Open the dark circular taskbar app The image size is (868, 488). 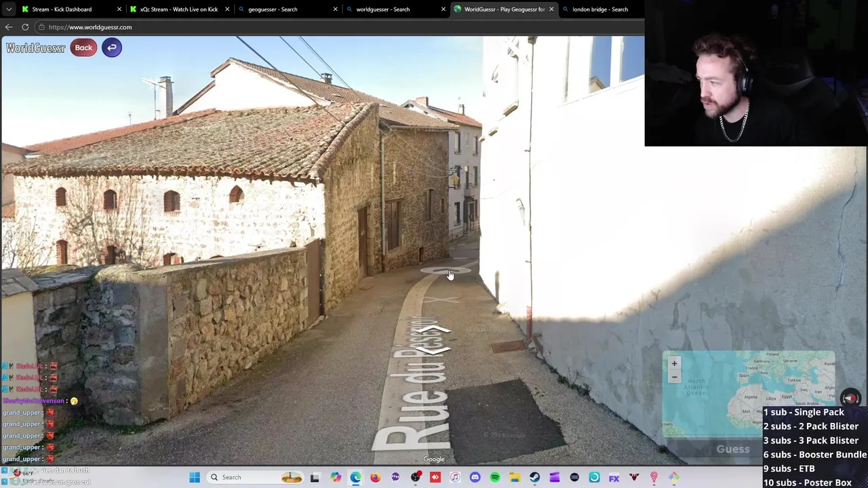pyautogui.click(x=574, y=477)
